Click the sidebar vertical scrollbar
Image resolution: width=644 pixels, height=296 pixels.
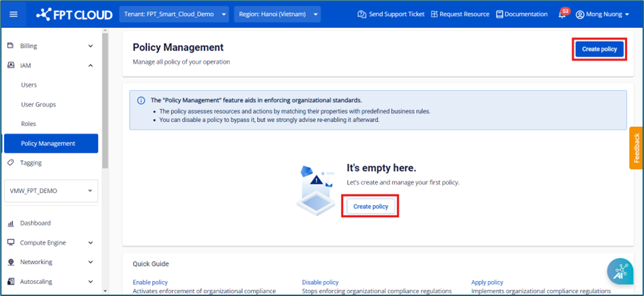104,102
